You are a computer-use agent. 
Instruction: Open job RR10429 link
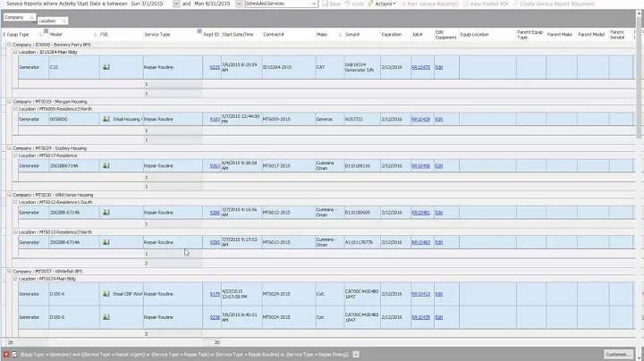pyautogui.click(x=420, y=120)
